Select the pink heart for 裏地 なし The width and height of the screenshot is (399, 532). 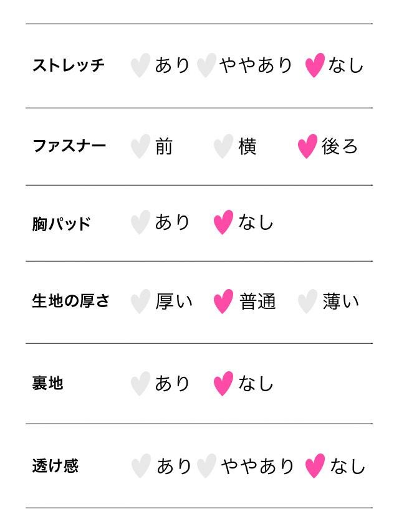pyautogui.click(x=223, y=384)
